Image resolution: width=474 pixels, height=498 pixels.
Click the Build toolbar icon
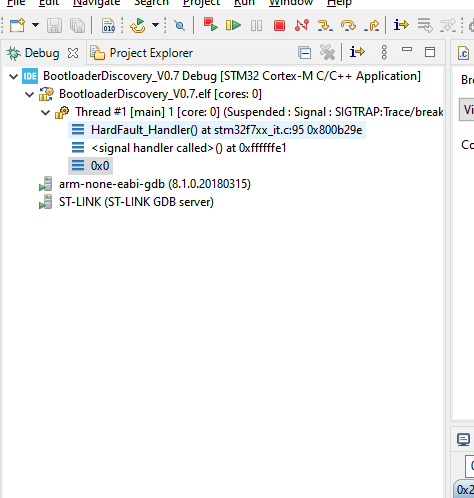pos(138,25)
